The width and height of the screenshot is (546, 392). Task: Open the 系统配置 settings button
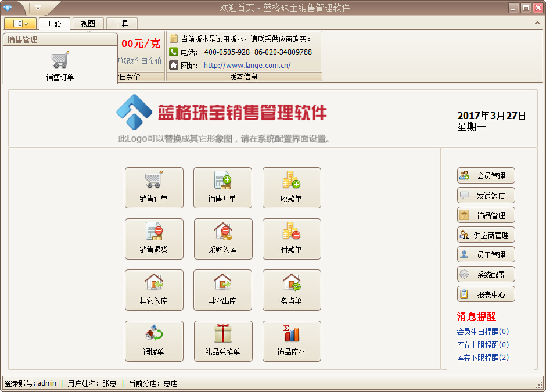point(486,275)
